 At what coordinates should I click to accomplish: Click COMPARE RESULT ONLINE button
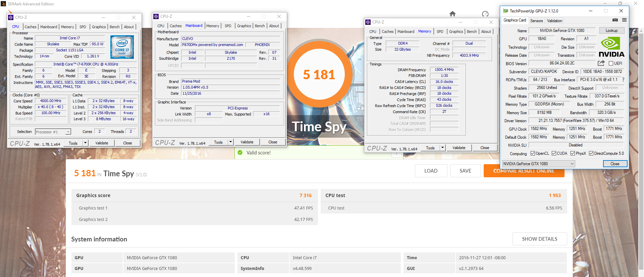524,171
